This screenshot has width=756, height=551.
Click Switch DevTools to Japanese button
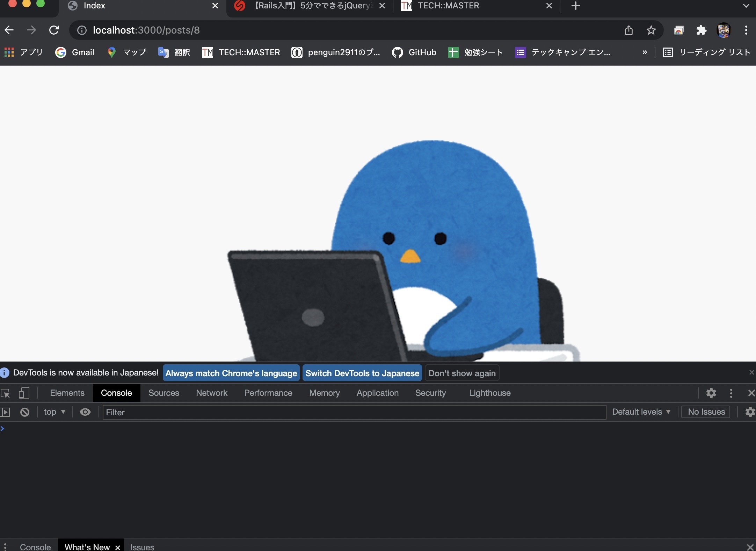tap(362, 373)
